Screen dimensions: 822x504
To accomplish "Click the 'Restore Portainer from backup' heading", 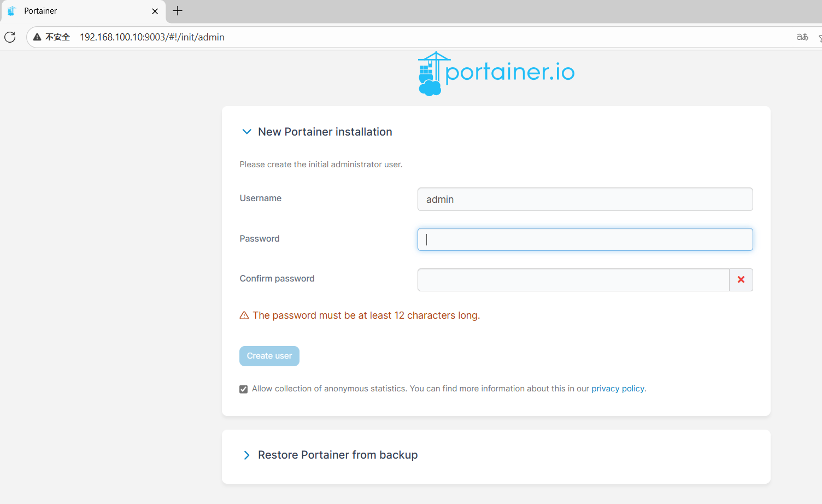I will [338, 455].
